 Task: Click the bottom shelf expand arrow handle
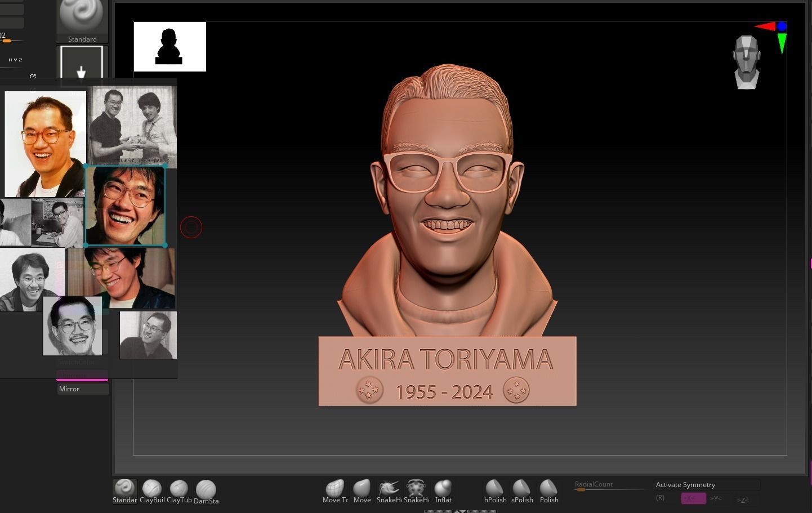point(460,511)
